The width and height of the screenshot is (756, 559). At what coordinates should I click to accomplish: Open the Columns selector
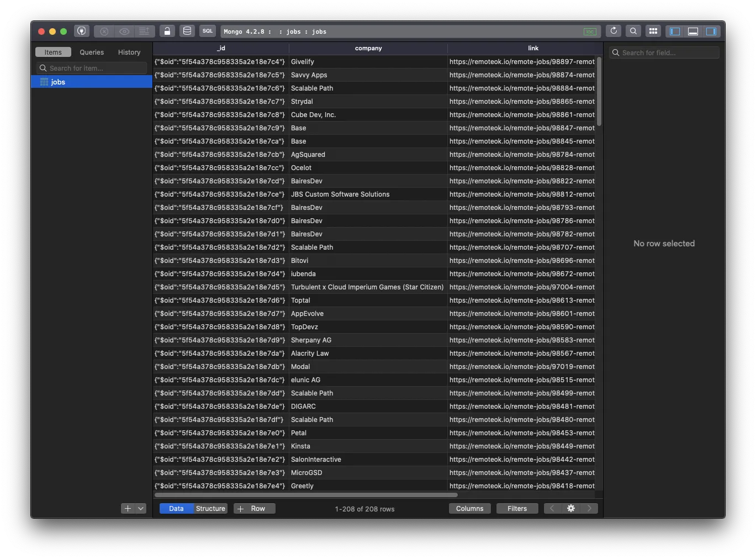(469, 508)
